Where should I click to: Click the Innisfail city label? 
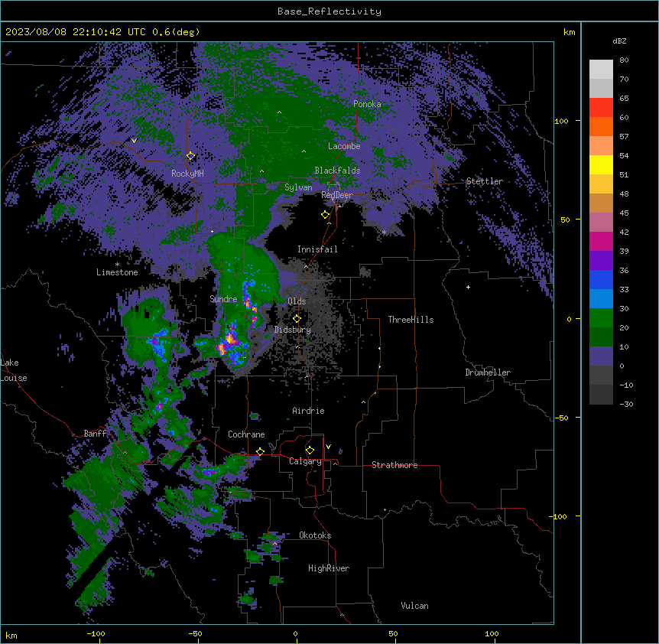317,249
